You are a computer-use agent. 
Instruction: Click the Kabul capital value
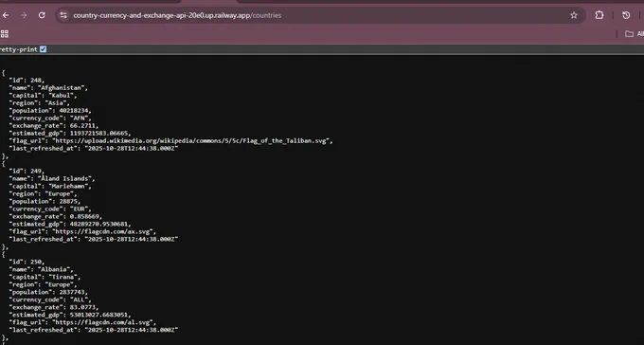62,96
